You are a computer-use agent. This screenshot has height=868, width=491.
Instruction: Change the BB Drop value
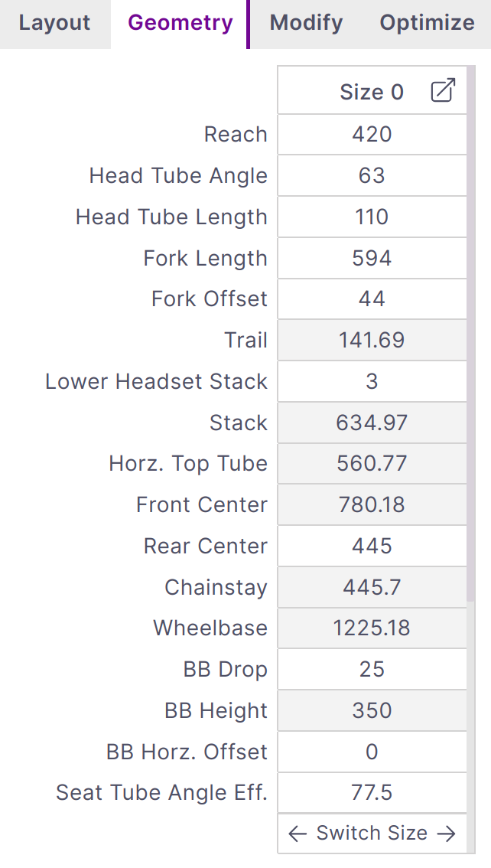pyautogui.click(x=372, y=670)
